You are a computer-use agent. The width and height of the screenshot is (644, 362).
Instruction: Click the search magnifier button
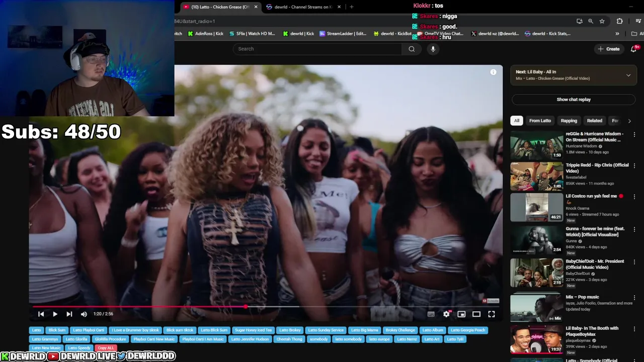point(412,49)
